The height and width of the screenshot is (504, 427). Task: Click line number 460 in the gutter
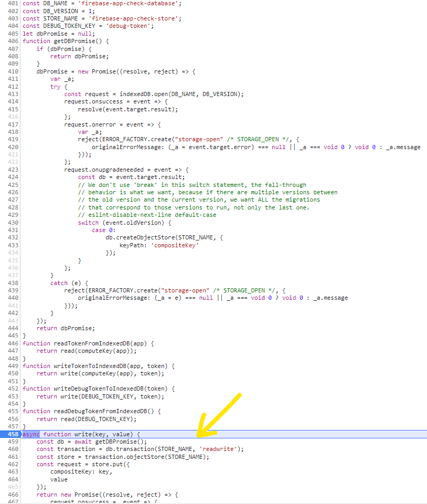pos(13,449)
